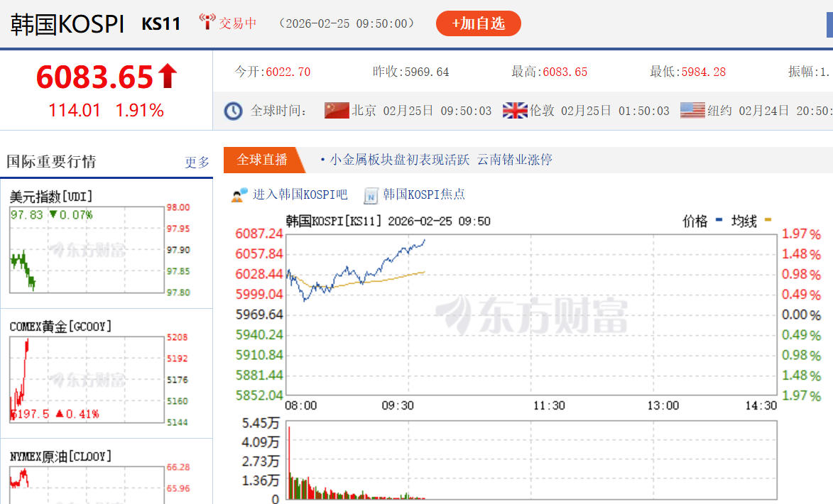Viewport: 833px width, 504px height.
Task: Click the 今开 value 6022.70
Action: coord(288,72)
